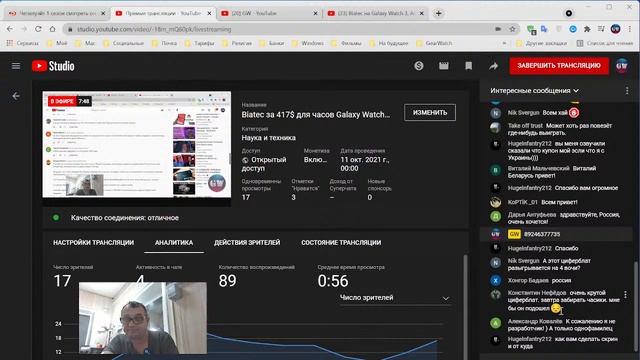The height and width of the screenshot is (360, 640).
Task: Click Дарья Антуфьева chat message
Action: [557, 218]
